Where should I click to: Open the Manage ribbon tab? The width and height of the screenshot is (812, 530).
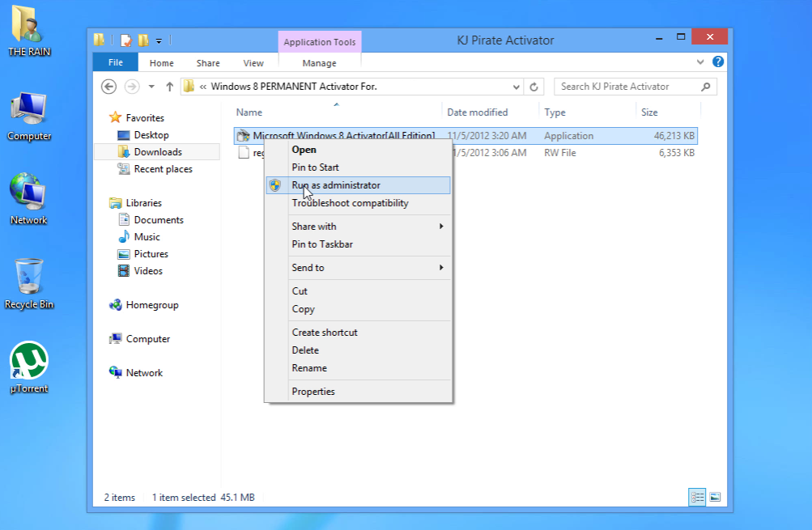pos(319,63)
